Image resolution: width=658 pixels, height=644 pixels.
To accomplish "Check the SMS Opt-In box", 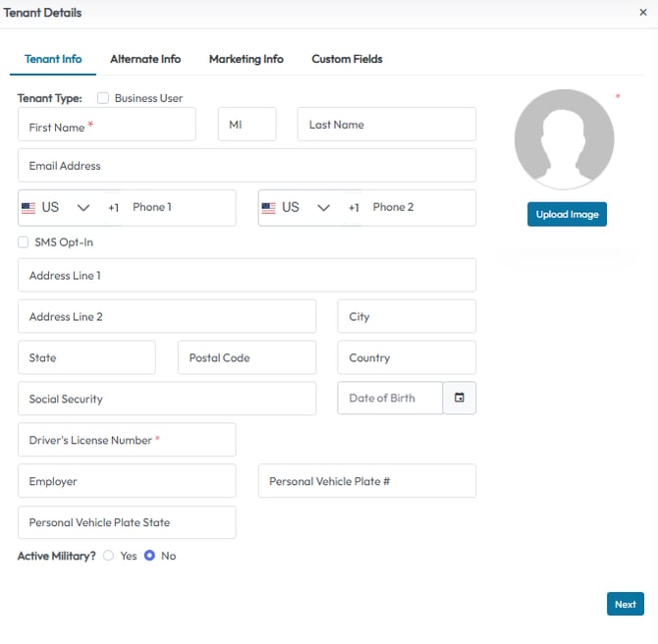I will pos(24,242).
